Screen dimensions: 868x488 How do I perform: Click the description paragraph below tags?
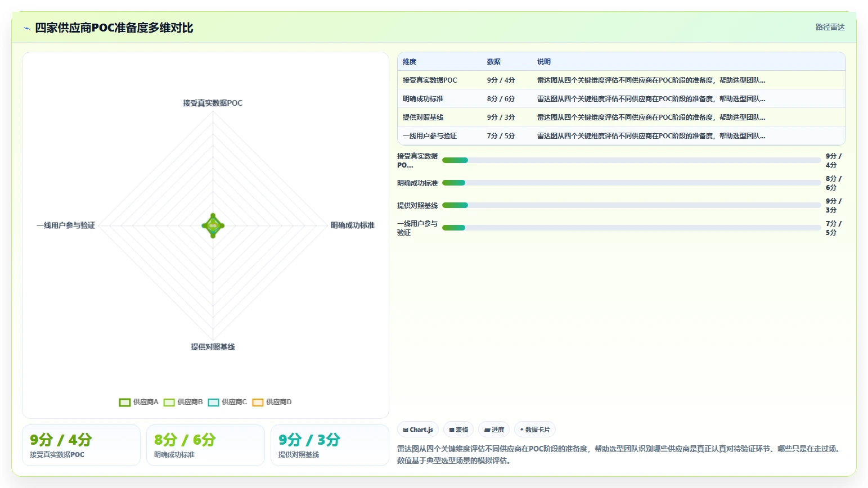click(x=620, y=454)
